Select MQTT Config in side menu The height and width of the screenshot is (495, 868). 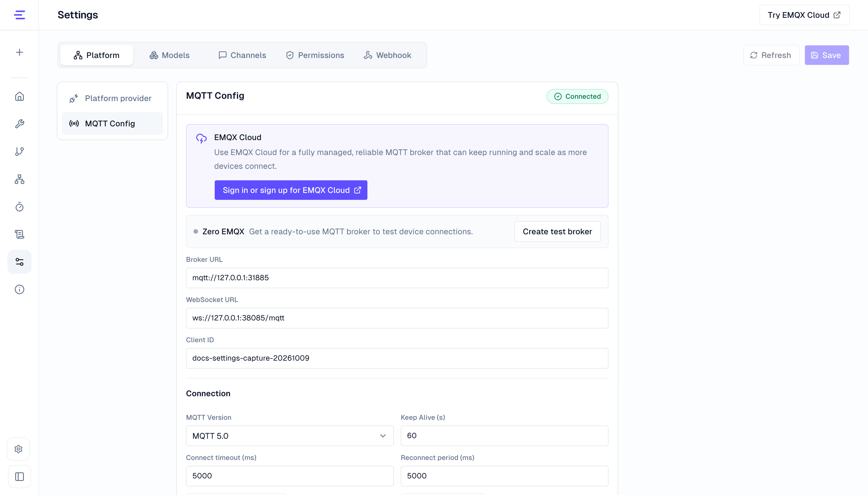tap(113, 123)
